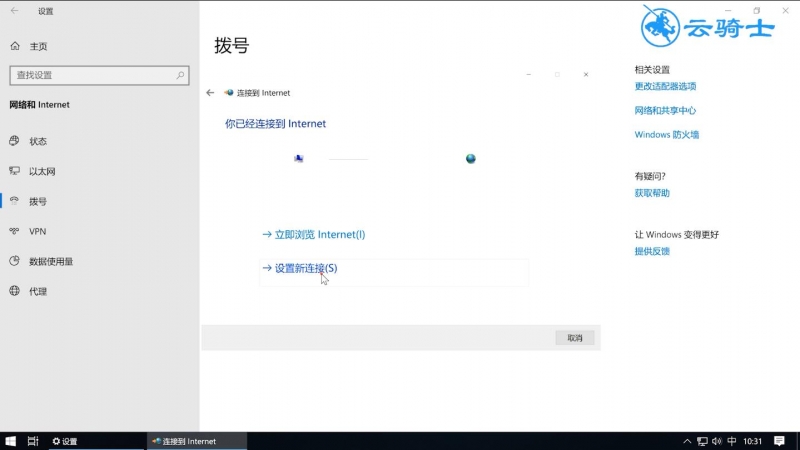Click the 你已经连接到 Internet heading

[x=276, y=123]
